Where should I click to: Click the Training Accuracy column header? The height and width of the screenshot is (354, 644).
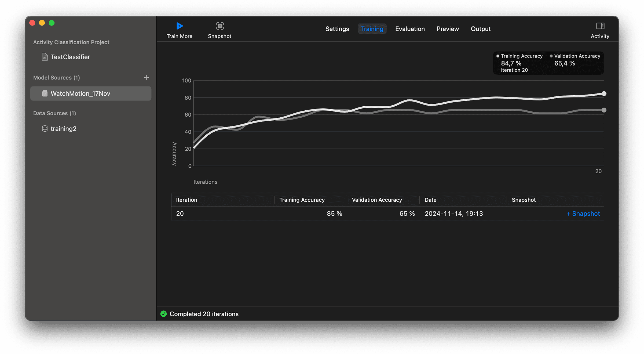302,200
